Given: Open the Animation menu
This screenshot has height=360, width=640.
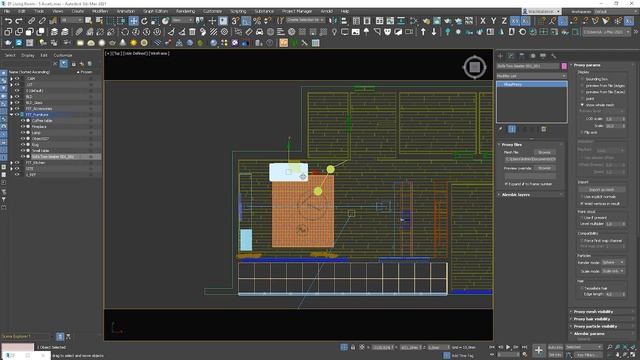Looking at the screenshot, I should 126,11.
